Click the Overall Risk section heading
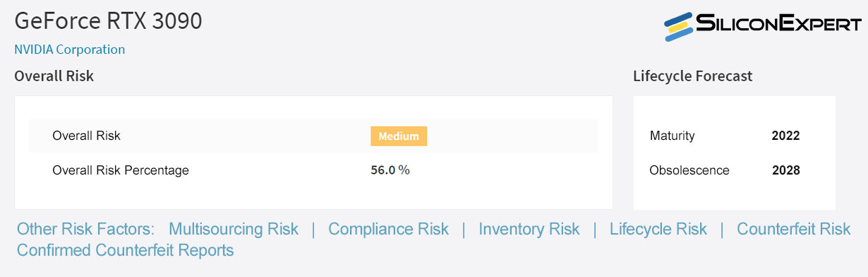Image resolution: width=868 pixels, height=277 pixels. (54, 76)
